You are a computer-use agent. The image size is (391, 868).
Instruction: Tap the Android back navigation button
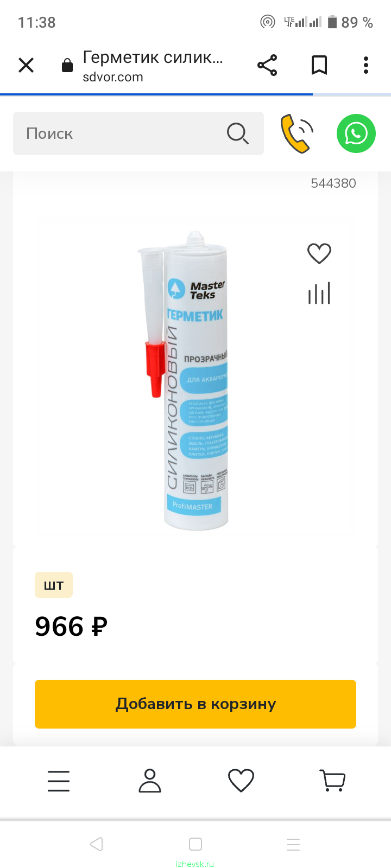97,844
